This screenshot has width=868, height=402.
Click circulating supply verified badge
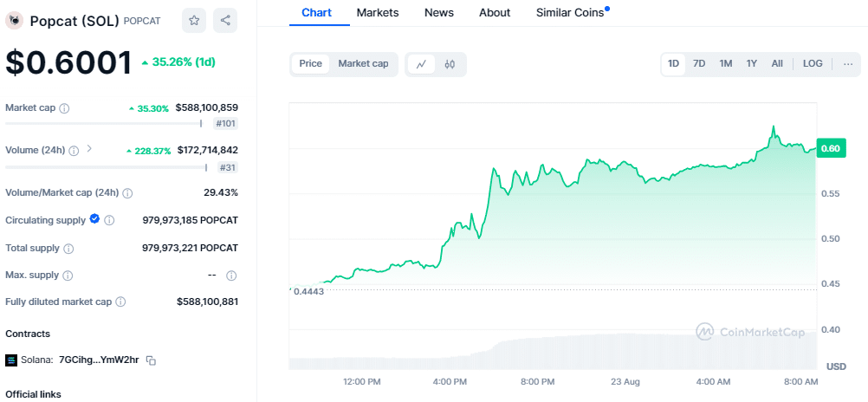click(94, 219)
